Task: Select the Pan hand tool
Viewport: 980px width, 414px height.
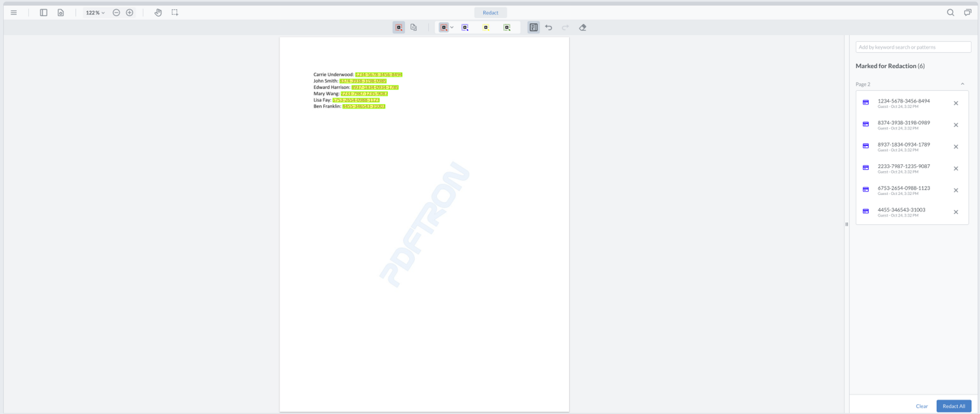Action: pos(158,13)
